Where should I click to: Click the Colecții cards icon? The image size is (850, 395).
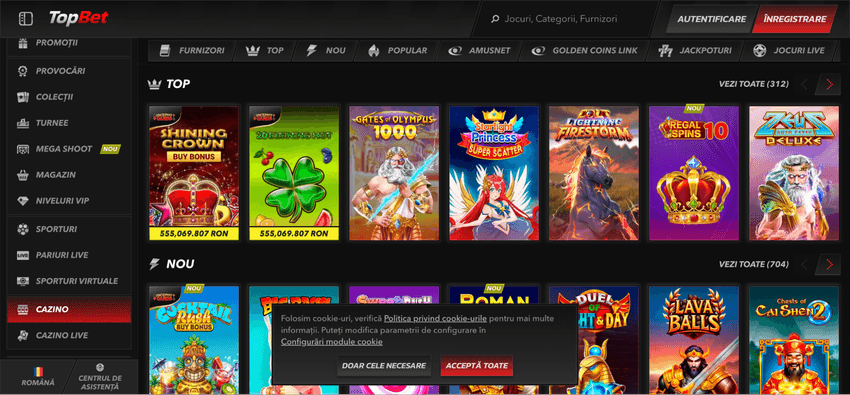pos(22,97)
